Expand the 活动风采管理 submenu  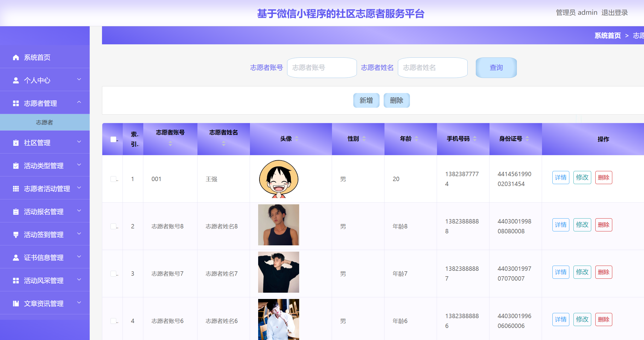(x=79, y=280)
